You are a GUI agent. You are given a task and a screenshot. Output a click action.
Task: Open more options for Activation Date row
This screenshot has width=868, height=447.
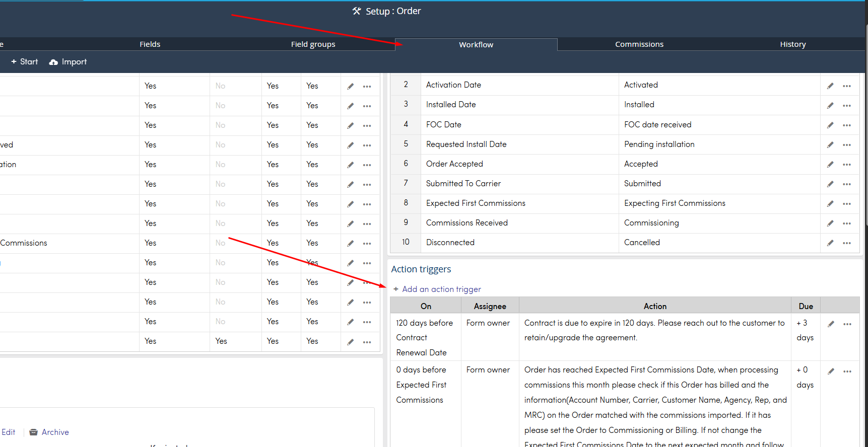click(847, 86)
